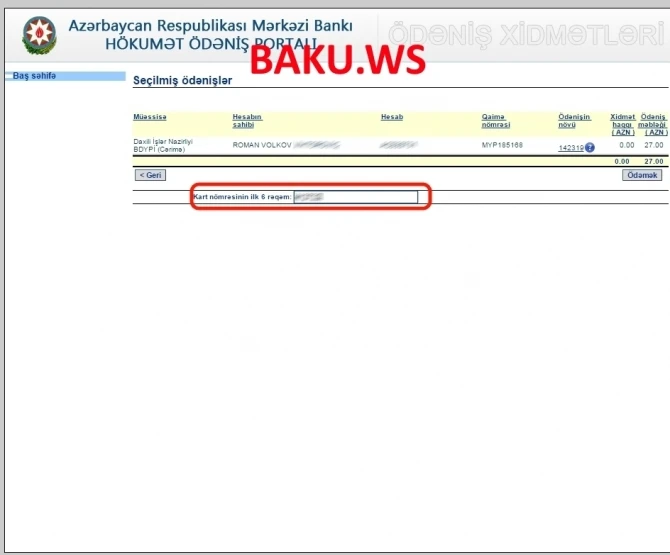The image size is (670, 555).
Task: Click Azərbaycan Respublikası Mərkəzi Bankı title
Action: (x=211, y=26)
